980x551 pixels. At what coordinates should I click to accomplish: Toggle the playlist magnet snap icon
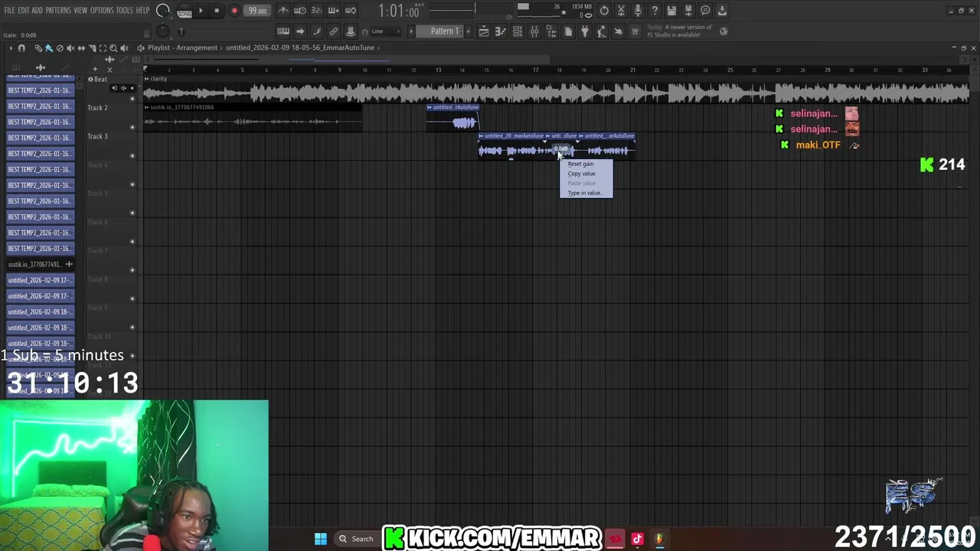click(21, 48)
